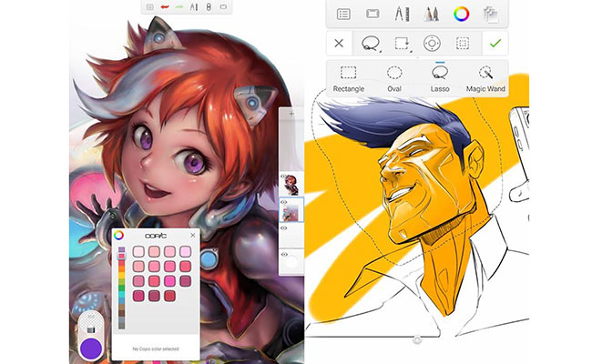This screenshot has width=592, height=364.
Task: Choose the Magic Wand selection type
Action: [485, 79]
